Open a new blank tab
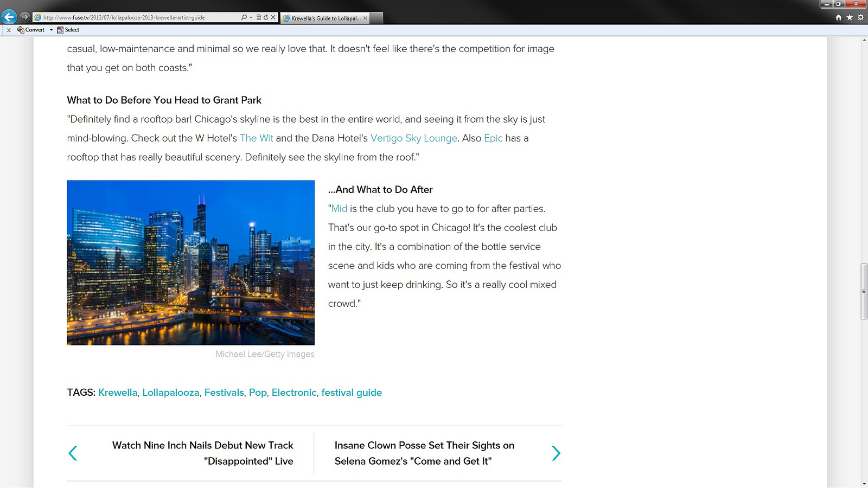Viewport: 868px width, 488px height. [376, 18]
